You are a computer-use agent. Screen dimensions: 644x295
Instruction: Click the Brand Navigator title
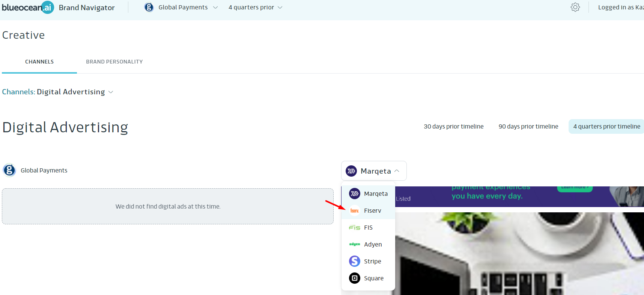point(87,8)
